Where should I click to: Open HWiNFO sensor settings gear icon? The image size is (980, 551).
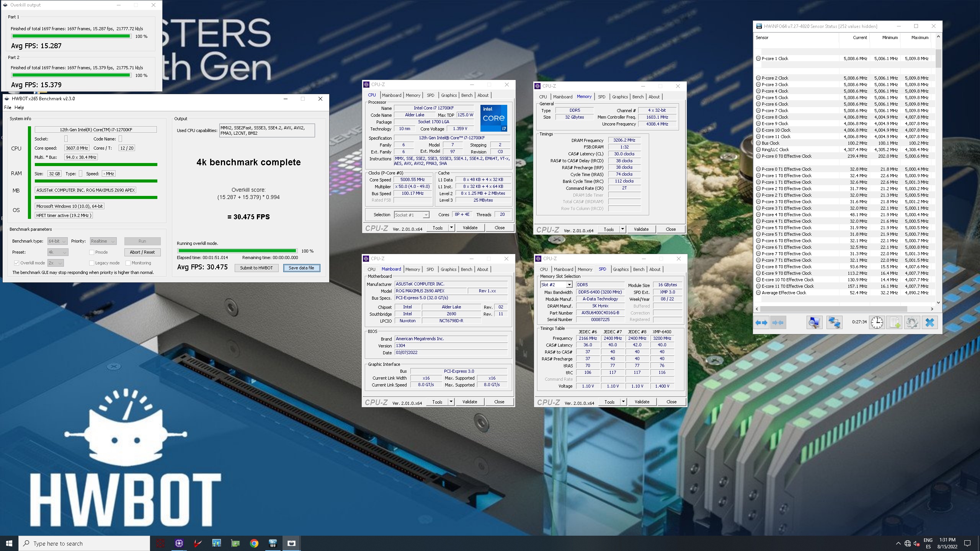tap(912, 323)
